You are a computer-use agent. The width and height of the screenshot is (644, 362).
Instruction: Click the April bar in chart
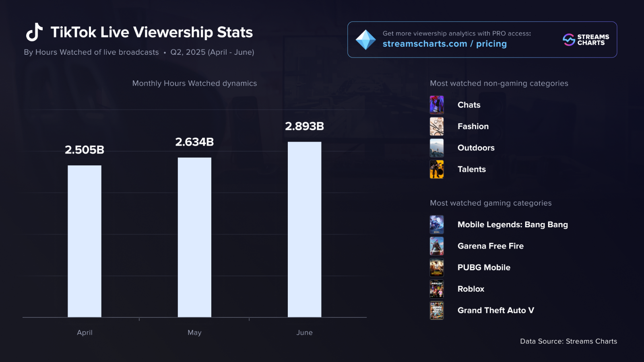[85, 241]
